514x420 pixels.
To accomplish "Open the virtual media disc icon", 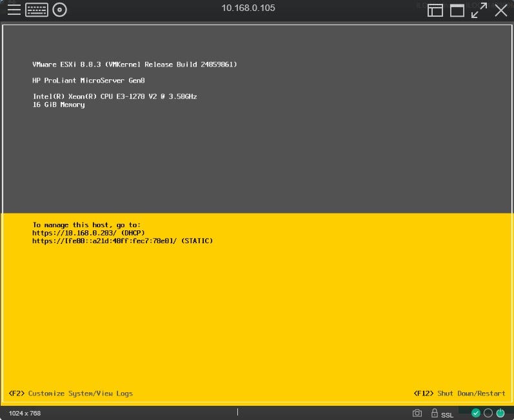I will (60, 10).
